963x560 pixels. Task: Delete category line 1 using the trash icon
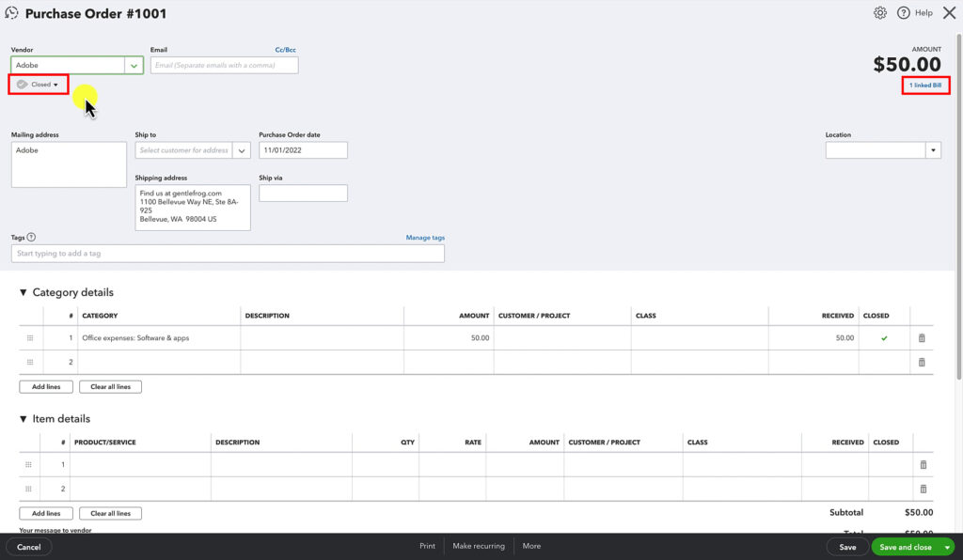pos(921,337)
